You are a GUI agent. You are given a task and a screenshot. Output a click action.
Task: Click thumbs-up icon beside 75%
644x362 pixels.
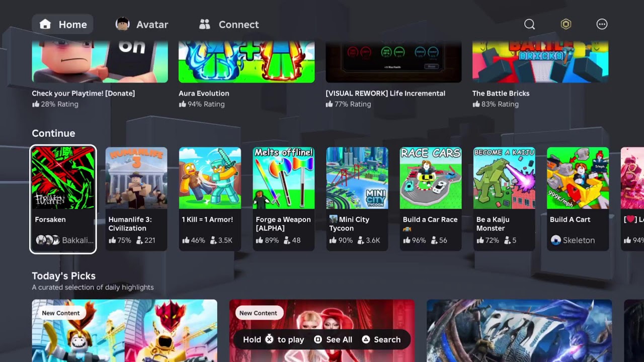coord(112,240)
